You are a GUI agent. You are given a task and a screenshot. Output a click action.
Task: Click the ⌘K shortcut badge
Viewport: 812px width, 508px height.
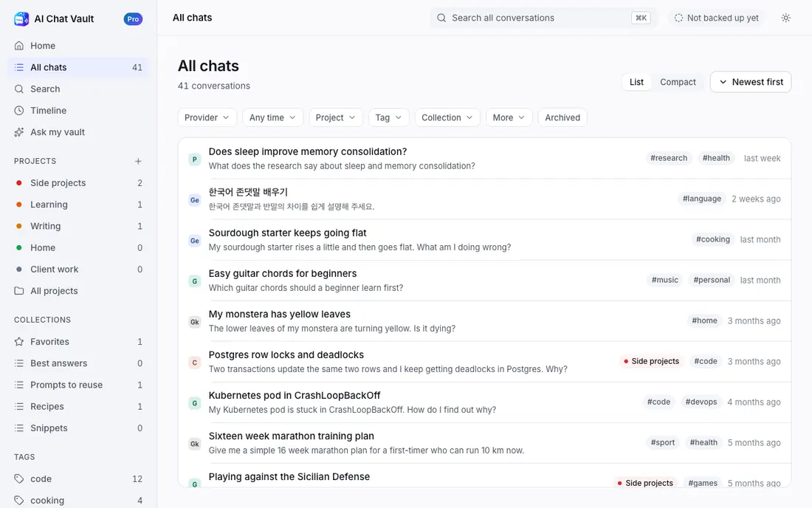pos(641,18)
